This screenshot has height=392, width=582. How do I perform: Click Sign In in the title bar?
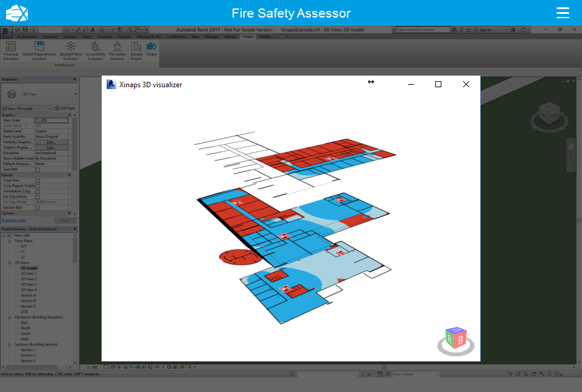pos(485,30)
